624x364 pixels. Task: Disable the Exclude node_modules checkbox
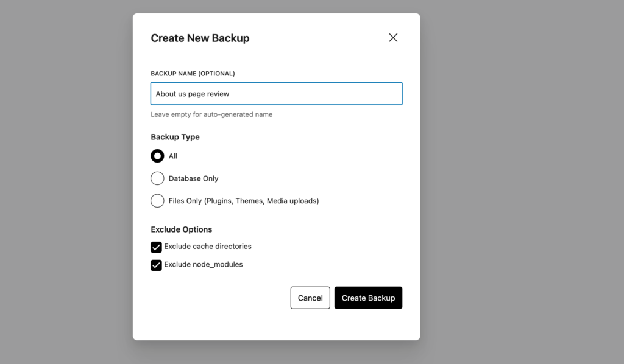[x=157, y=265]
